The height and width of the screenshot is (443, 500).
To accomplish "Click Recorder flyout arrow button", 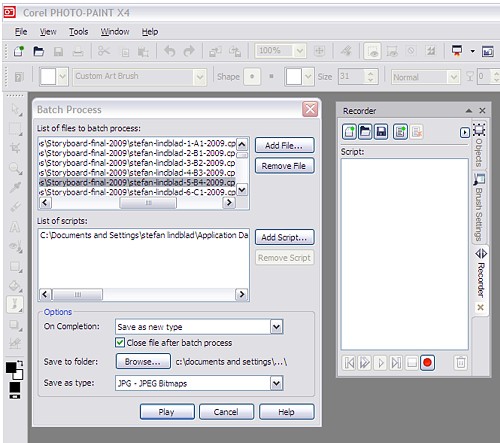I will (464, 133).
